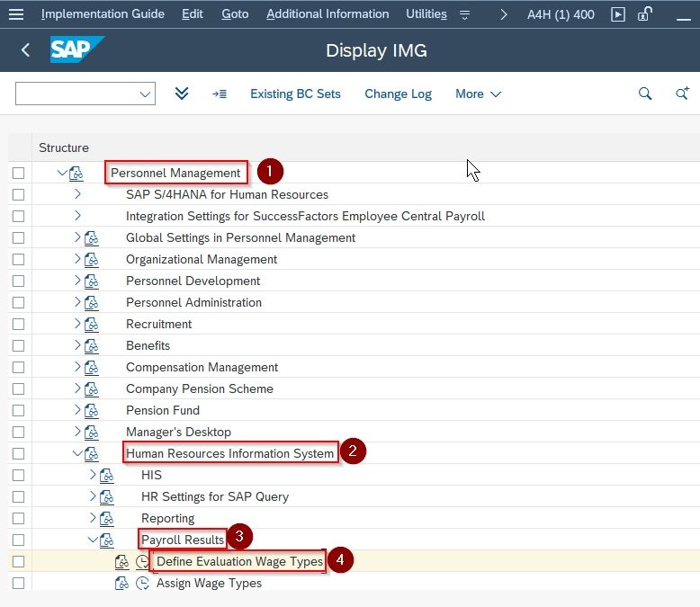Image resolution: width=700 pixels, height=607 pixels.
Task: Go back using the back arrow
Action: (x=25, y=50)
